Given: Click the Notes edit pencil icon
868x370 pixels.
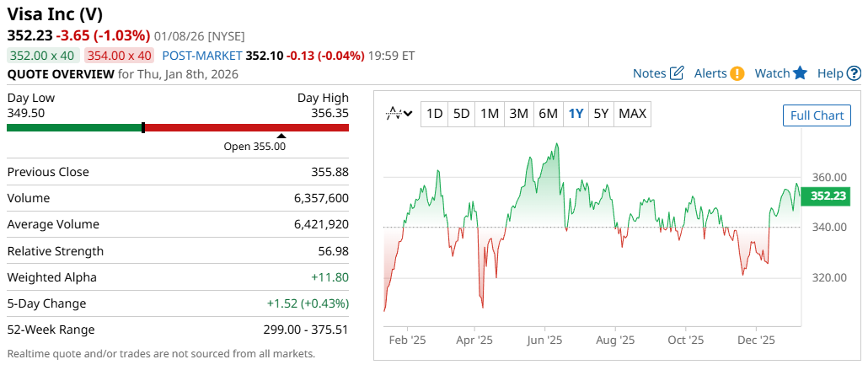Looking at the screenshot, I should (x=677, y=73).
